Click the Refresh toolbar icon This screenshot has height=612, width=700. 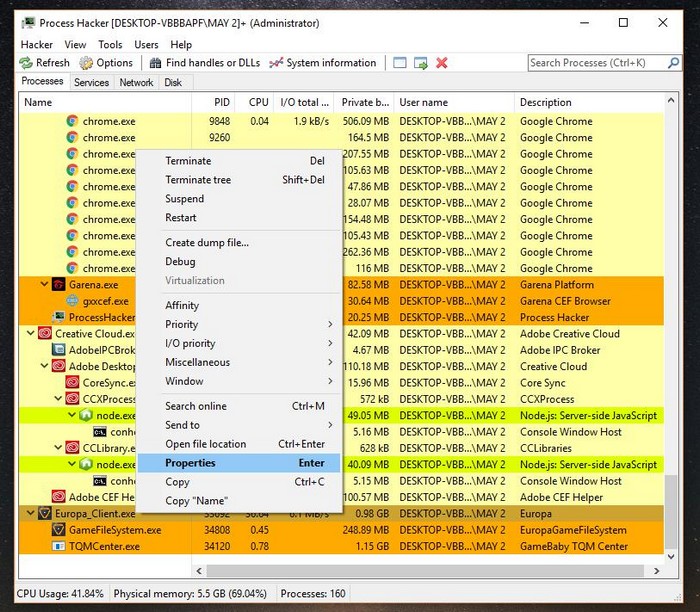(26, 63)
